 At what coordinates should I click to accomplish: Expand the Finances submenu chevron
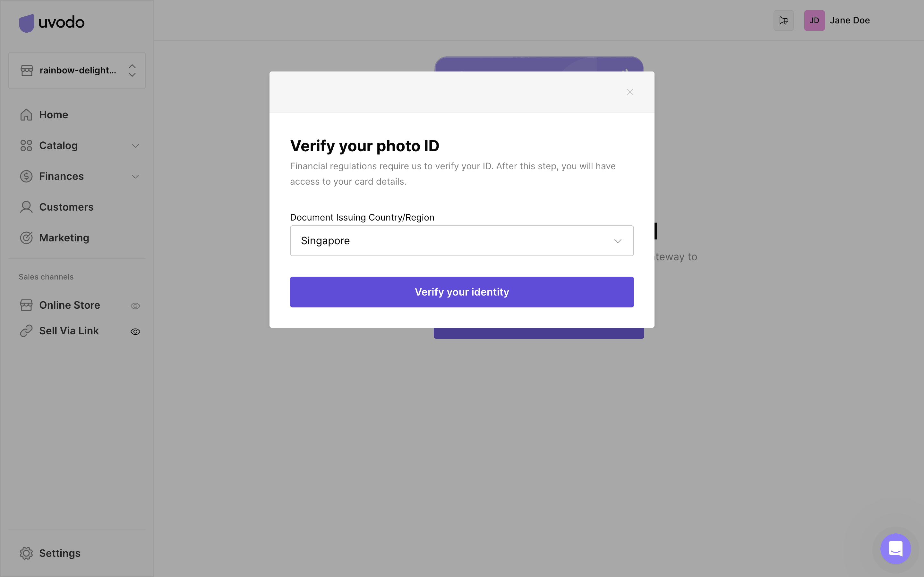[135, 176]
